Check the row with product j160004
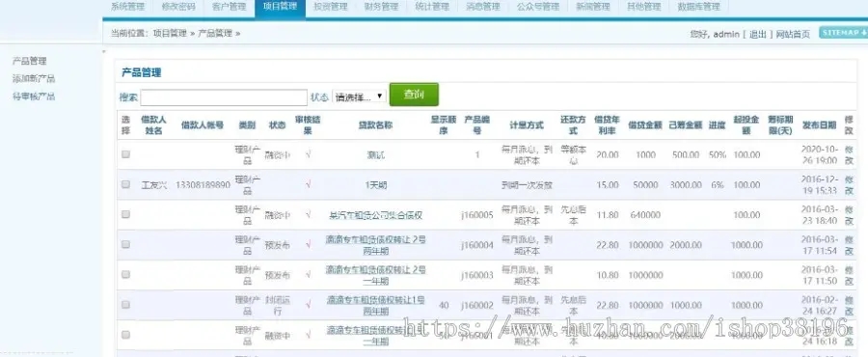This screenshot has width=868, height=357. click(x=125, y=244)
